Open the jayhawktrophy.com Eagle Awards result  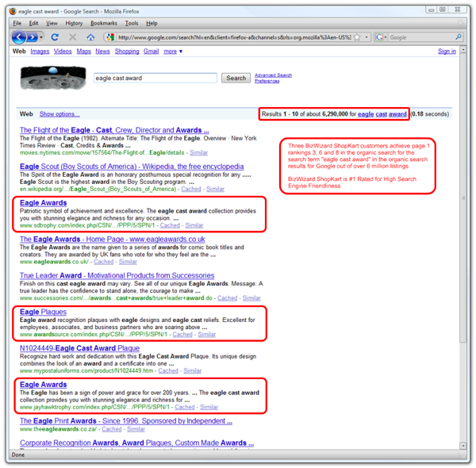[44, 385]
